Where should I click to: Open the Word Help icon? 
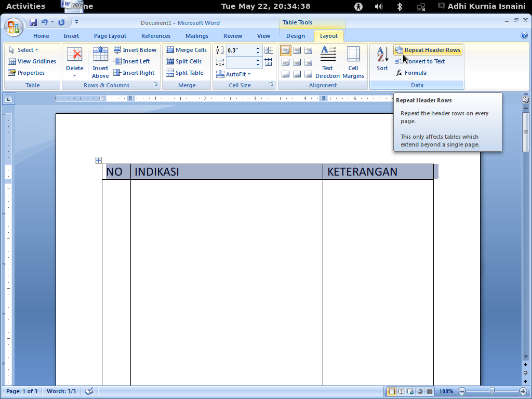click(x=524, y=35)
